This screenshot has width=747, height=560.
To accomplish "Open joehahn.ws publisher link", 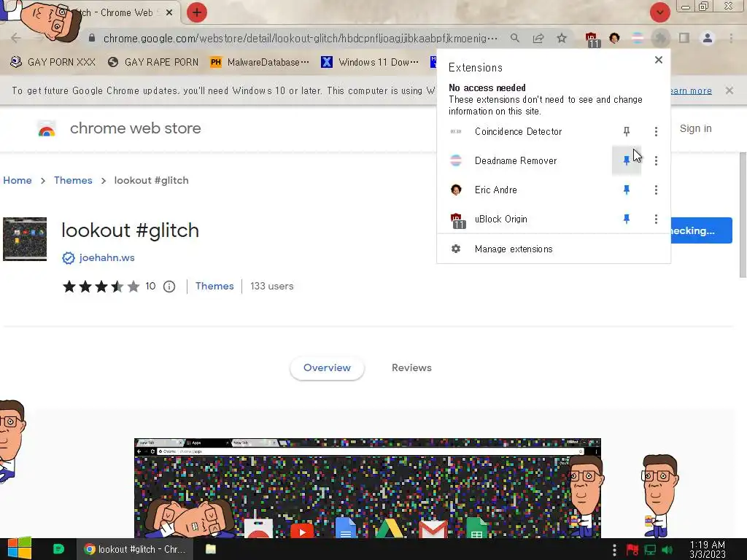I will [107, 257].
